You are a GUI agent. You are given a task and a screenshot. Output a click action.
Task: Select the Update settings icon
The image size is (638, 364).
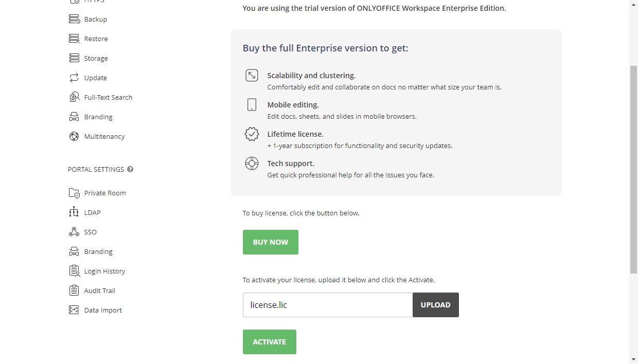74,77
